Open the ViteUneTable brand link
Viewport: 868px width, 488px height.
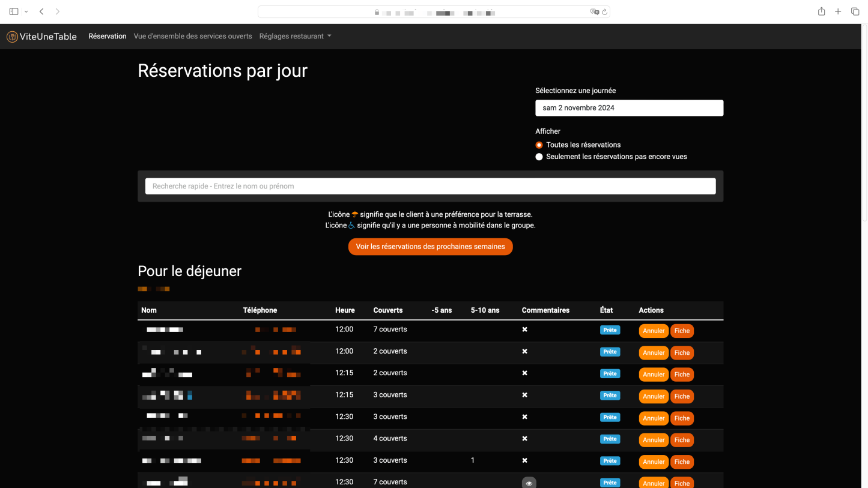point(41,37)
